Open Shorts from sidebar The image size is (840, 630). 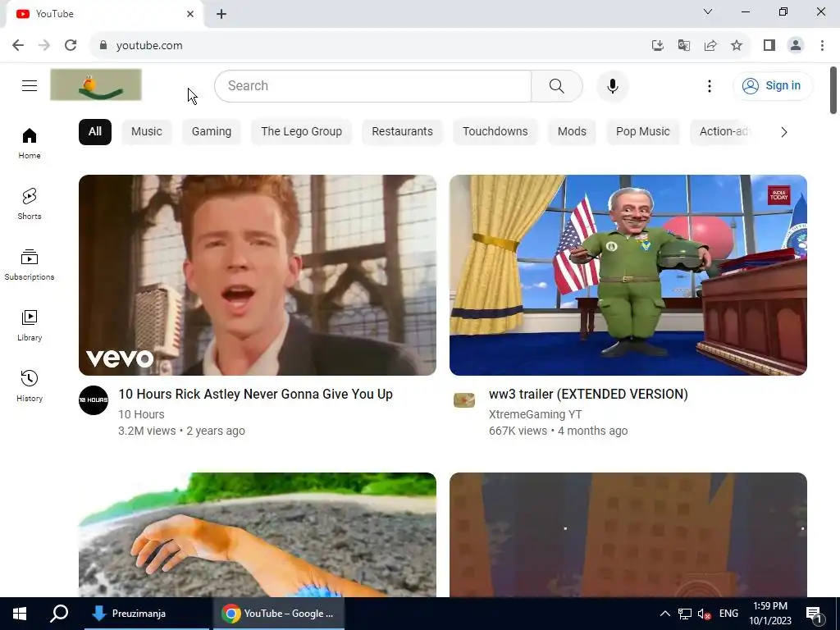30,203
